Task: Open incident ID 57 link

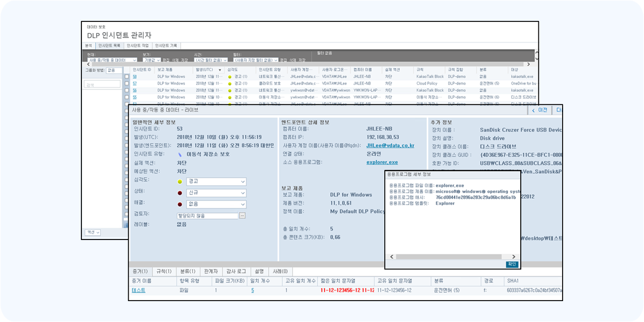Action: coord(135,84)
